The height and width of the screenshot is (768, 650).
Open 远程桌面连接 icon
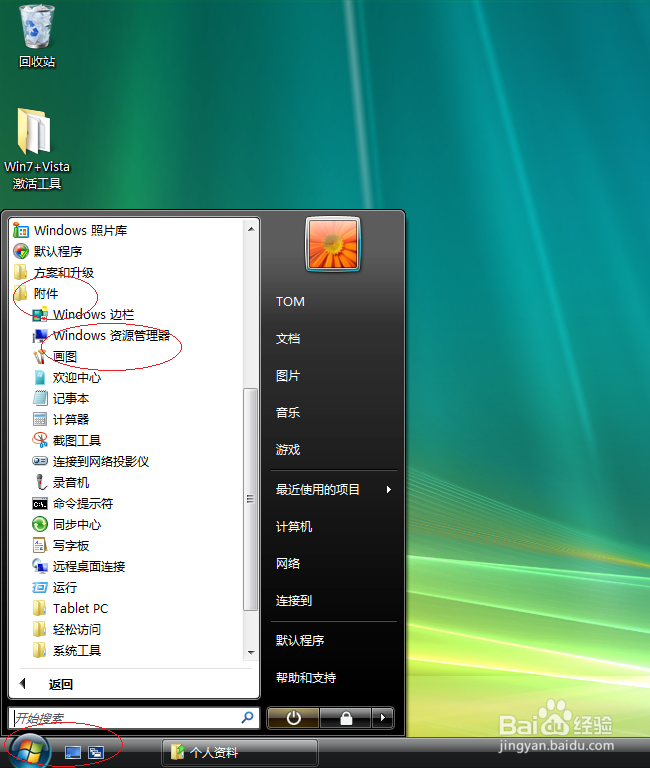click(x=40, y=566)
